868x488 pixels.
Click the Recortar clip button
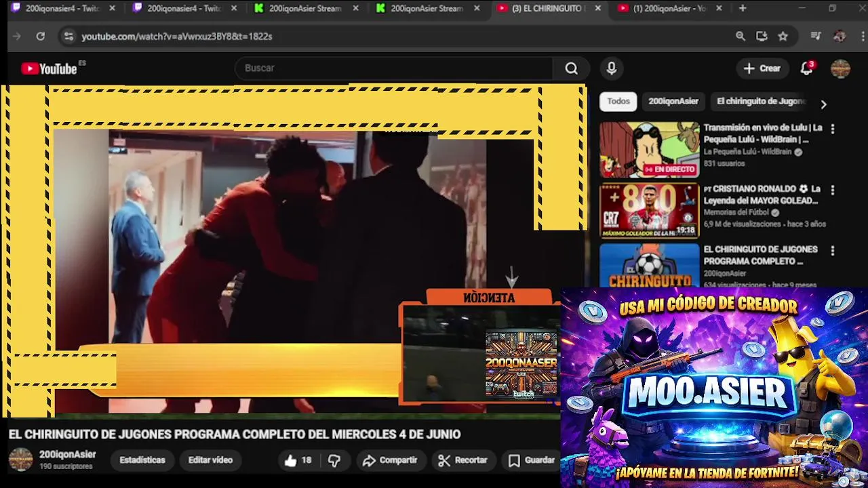(463, 460)
